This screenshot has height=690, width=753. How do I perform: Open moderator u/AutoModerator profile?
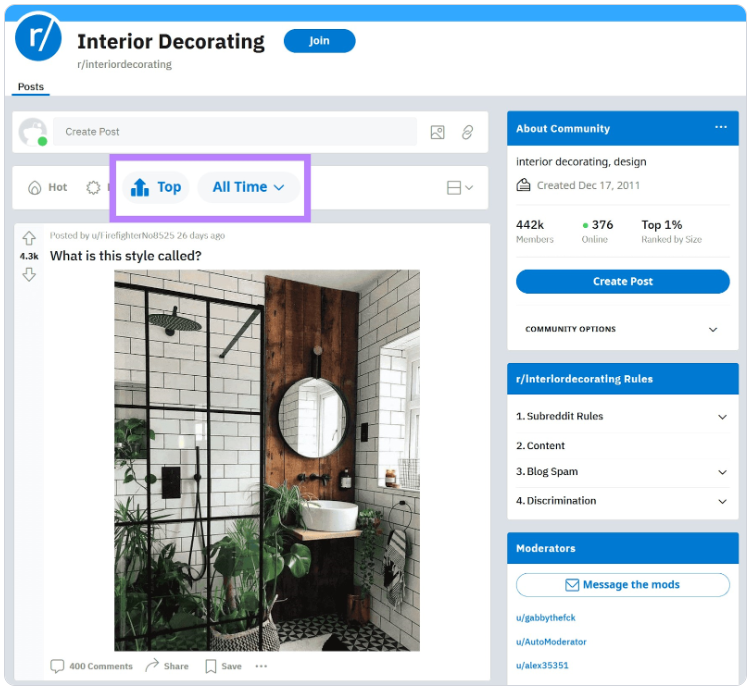(551, 642)
